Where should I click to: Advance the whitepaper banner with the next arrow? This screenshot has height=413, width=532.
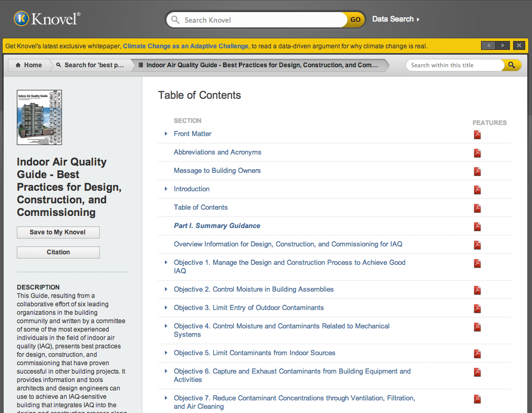pyautogui.click(x=503, y=46)
